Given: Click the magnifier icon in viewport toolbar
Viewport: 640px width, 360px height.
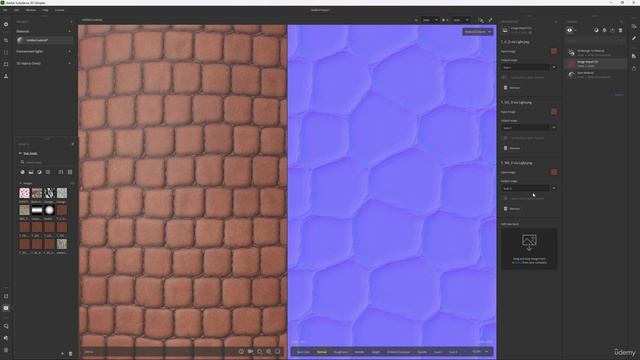Looking at the screenshot, I should pos(481,20).
